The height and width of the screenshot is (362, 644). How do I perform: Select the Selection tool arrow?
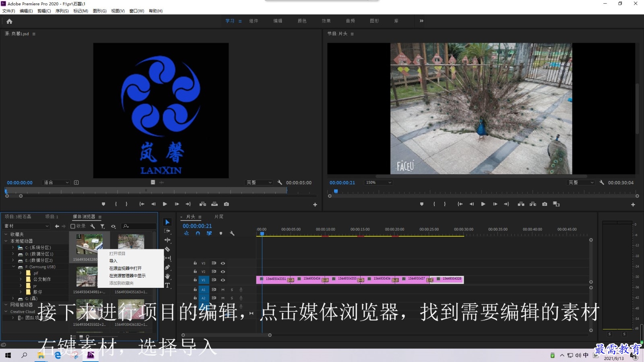point(167,222)
